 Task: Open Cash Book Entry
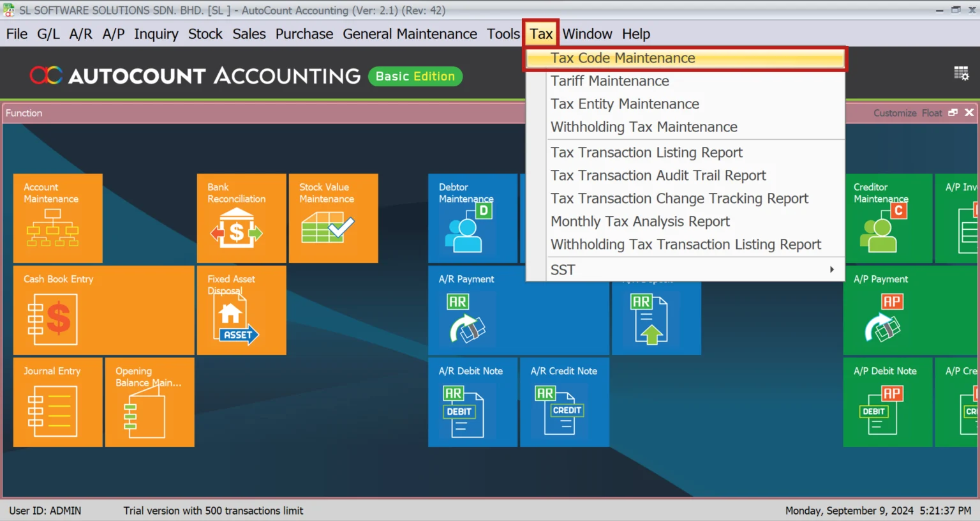click(x=103, y=310)
